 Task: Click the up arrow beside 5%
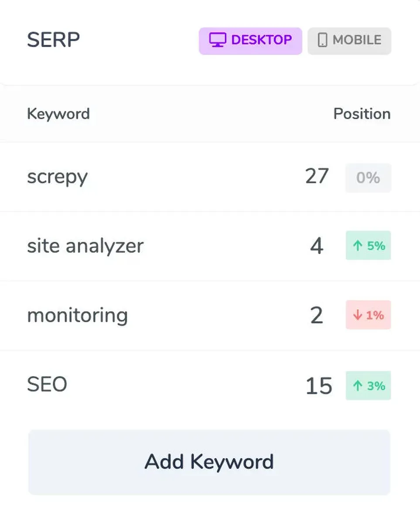point(358,246)
